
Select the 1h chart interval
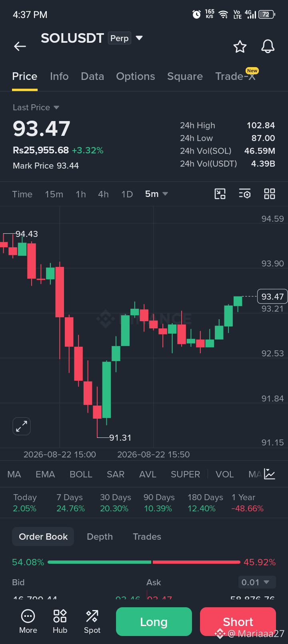click(x=81, y=194)
